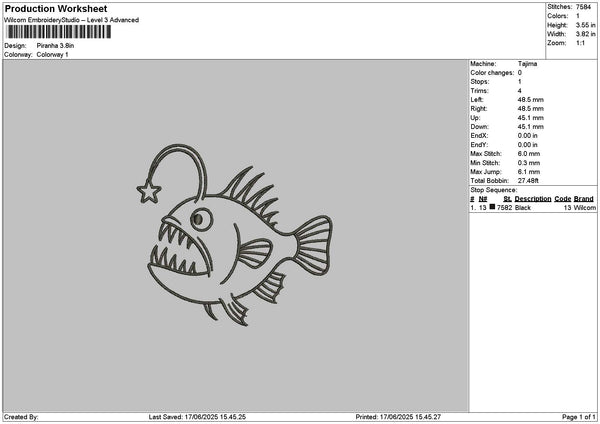Click the star lure on the fish
Screen dimensions: 600x424
click(x=149, y=191)
